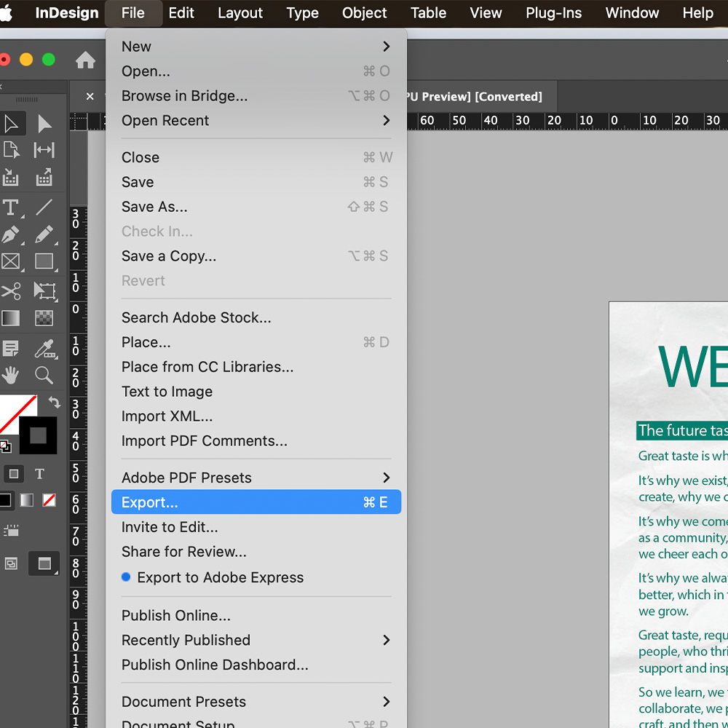This screenshot has height=728, width=728.
Task: Select the Gradient Feather tool
Action: (x=44, y=319)
